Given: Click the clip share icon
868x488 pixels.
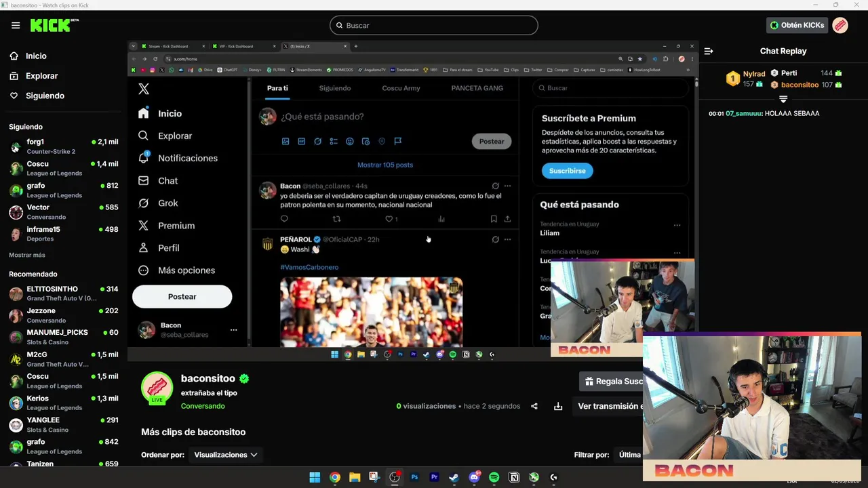Looking at the screenshot, I should (x=534, y=406).
